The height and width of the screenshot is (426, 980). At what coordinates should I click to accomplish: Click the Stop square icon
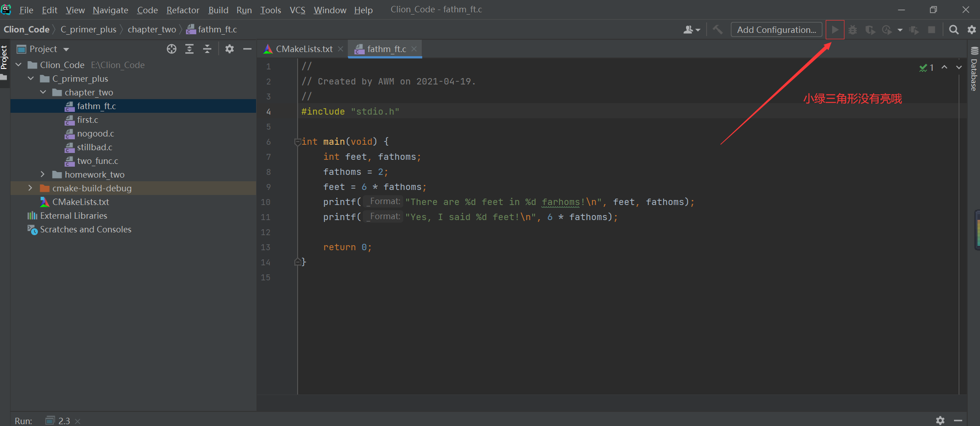click(x=932, y=30)
